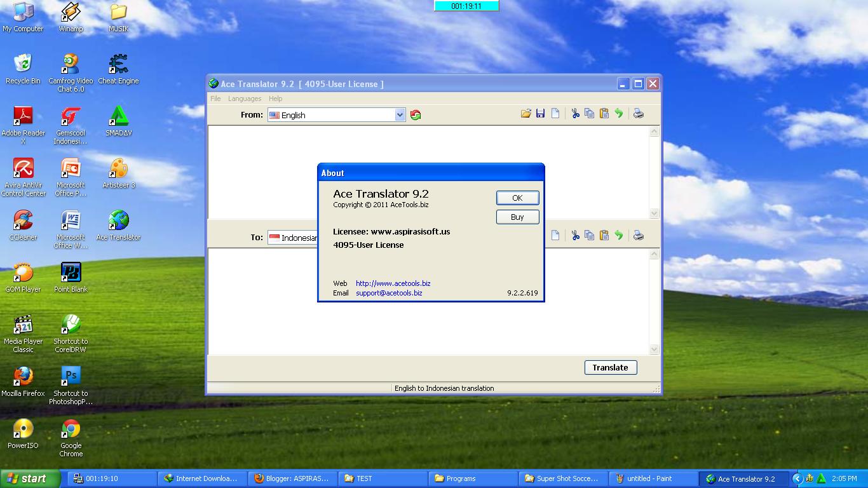
Task: Expand the From language English dropdown
Action: tap(400, 115)
